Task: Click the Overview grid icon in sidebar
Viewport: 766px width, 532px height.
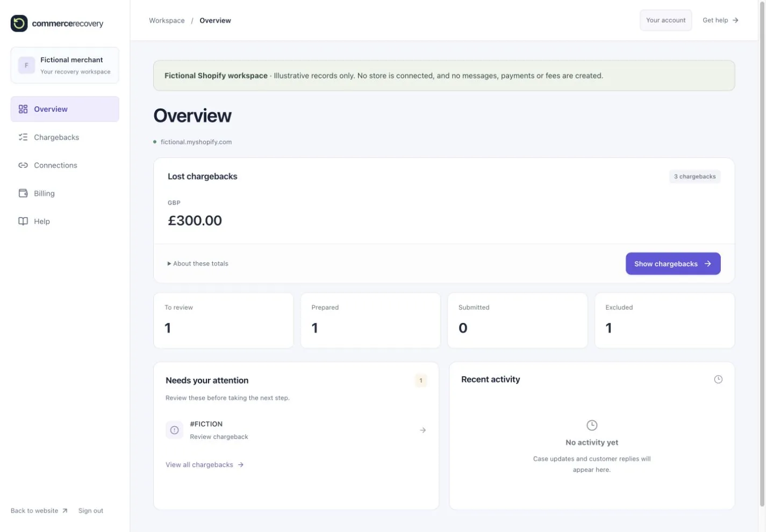Action: tap(23, 109)
